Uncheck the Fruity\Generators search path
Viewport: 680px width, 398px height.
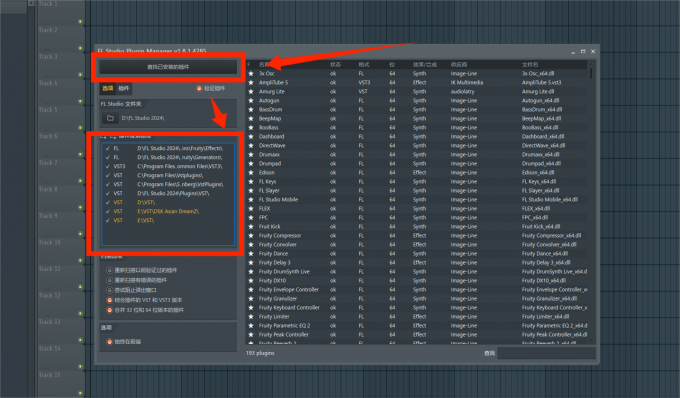click(x=108, y=157)
